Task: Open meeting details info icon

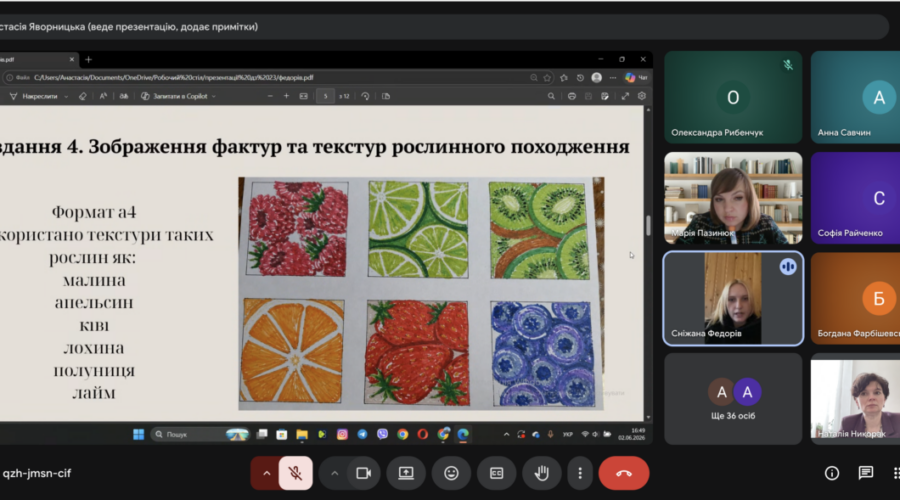Action: point(832,472)
